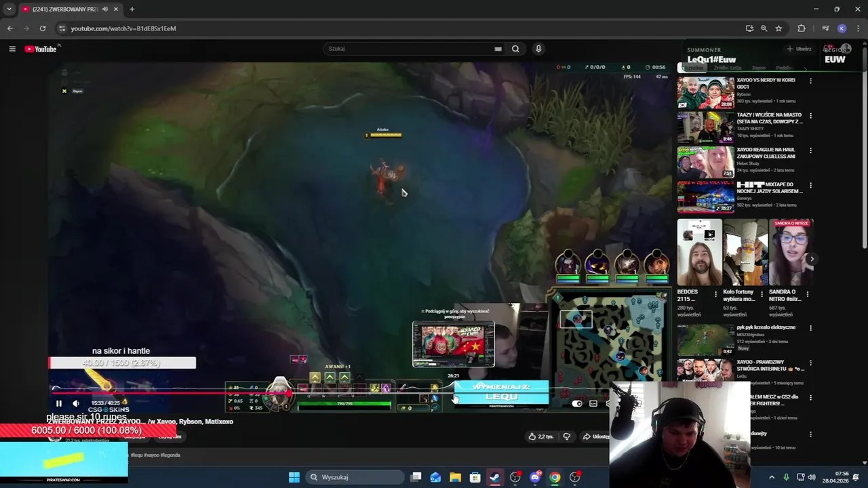Screen dimensions: 868x488
Task: Open the Chrome three-dot menu
Action: pyautogui.click(x=857, y=28)
